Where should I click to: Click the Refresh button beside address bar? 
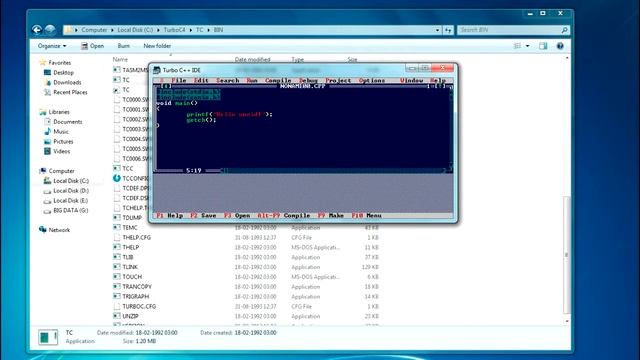[x=448, y=30]
